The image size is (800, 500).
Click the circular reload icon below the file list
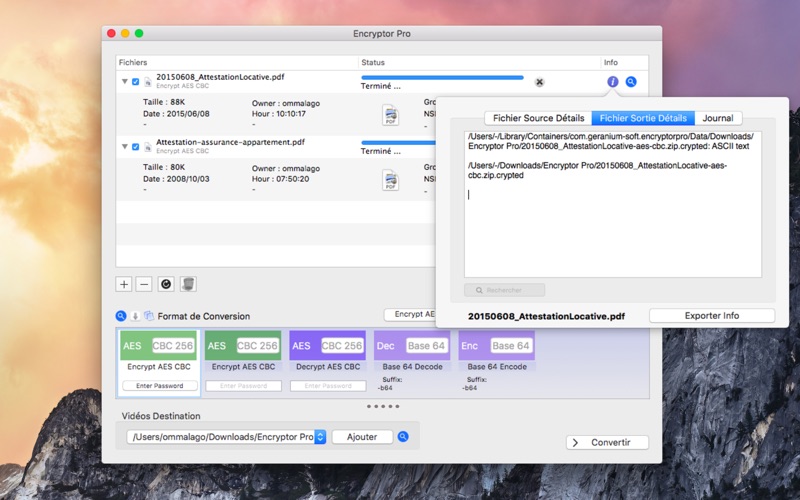point(166,284)
